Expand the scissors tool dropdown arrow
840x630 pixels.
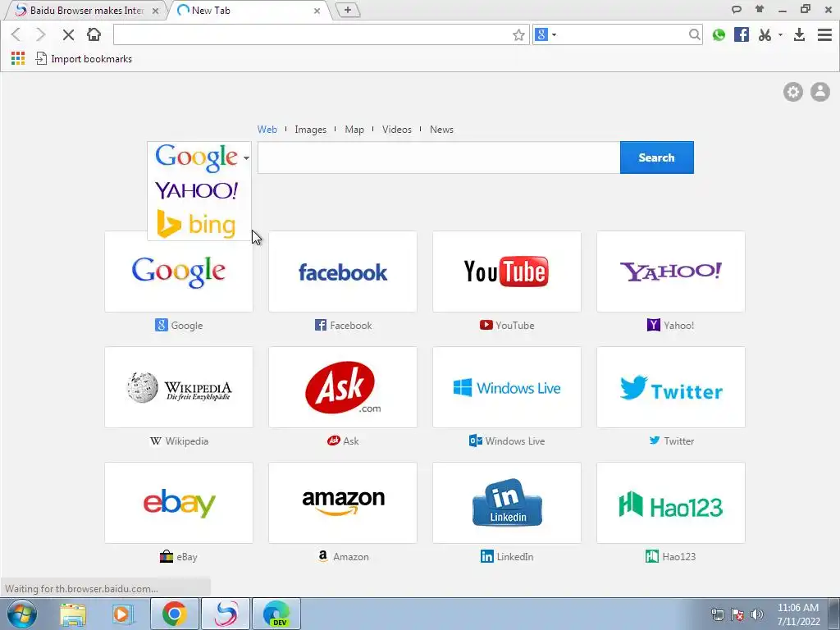click(x=780, y=34)
